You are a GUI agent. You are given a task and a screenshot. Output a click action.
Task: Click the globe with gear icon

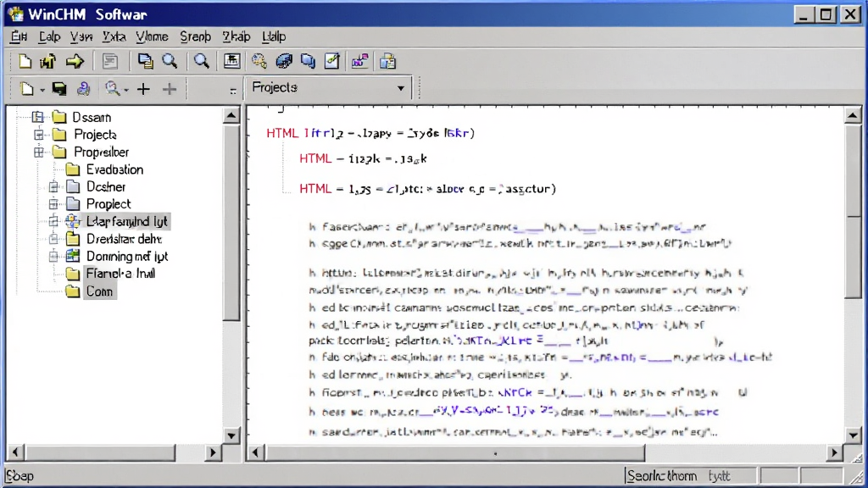click(x=259, y=61)
